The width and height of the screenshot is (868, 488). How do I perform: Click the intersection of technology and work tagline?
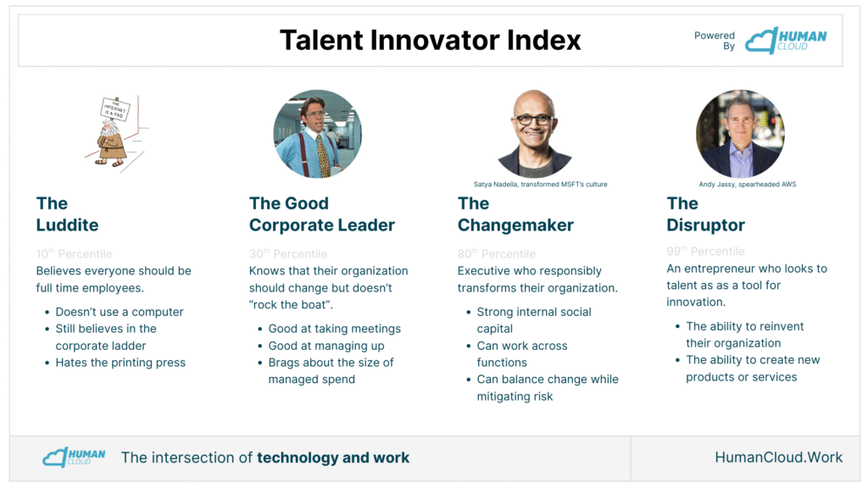[x=265, y=457]
